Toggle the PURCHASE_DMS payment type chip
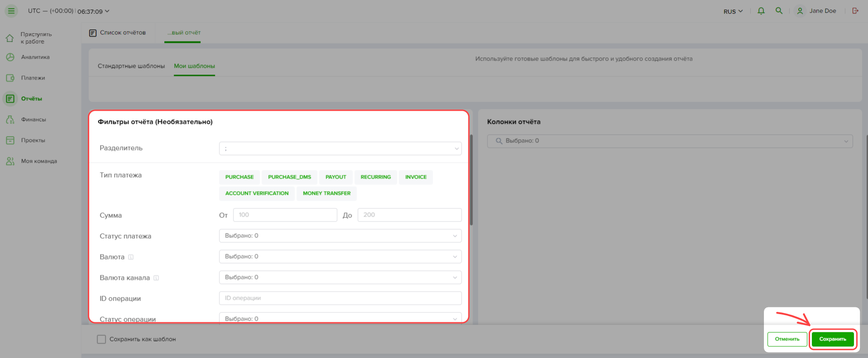Image resolution: width=868 pixels, height=358 pixels. pos(290,177)
